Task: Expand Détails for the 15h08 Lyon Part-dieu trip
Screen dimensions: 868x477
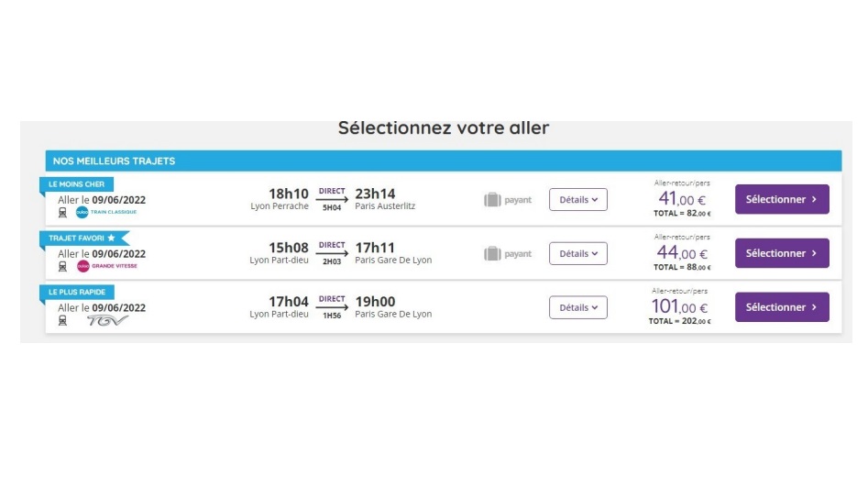Action: [577, 254]
